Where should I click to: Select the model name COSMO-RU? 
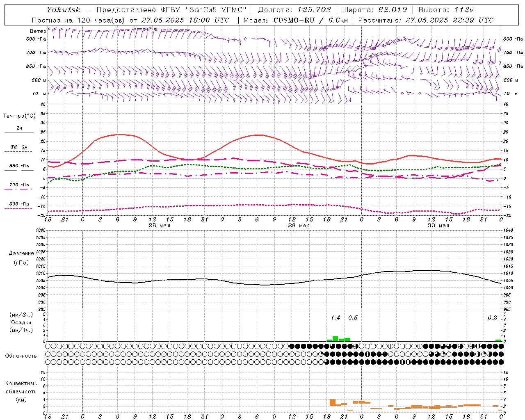click(295, 20)
